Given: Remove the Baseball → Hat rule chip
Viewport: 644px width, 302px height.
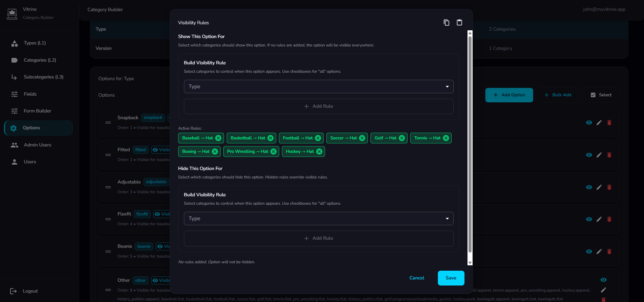Looking at the screenshot, I should [x=218, y=138].
